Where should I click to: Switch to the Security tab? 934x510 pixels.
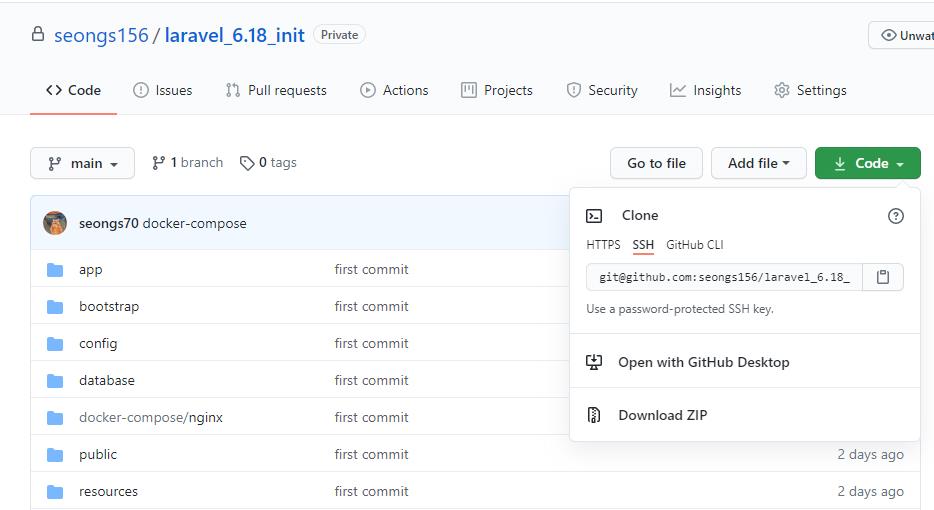602,90
